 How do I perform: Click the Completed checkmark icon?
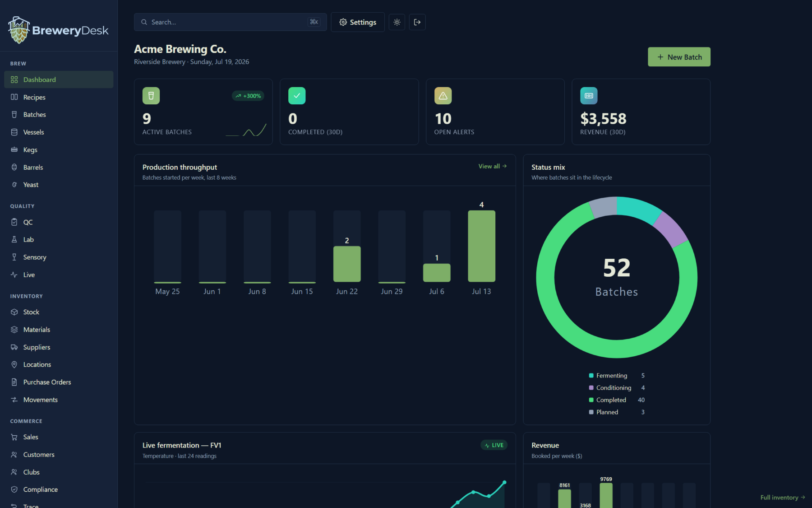click(297, 96)
